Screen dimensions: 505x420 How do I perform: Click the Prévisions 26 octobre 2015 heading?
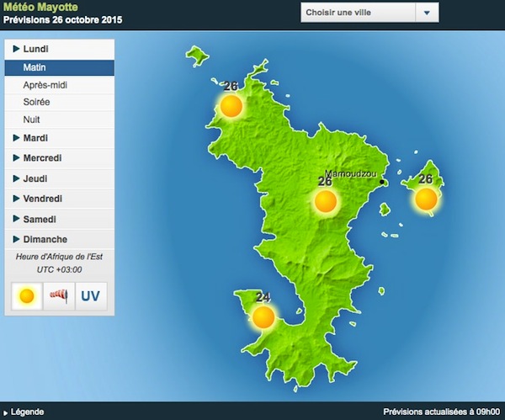coord(63,20)
